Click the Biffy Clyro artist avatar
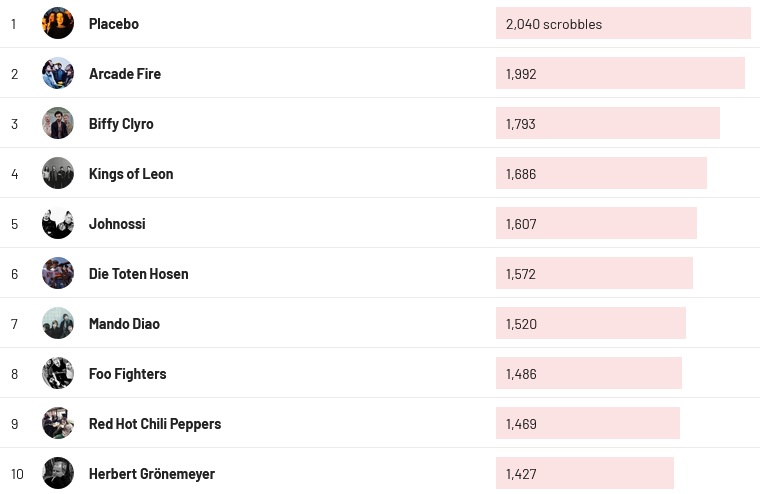 coord(58,123)
